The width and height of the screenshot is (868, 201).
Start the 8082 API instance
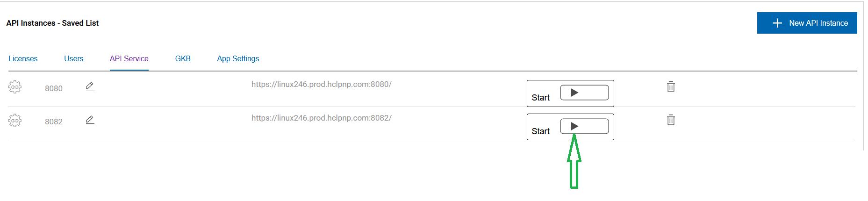click(x=584, y=126)
